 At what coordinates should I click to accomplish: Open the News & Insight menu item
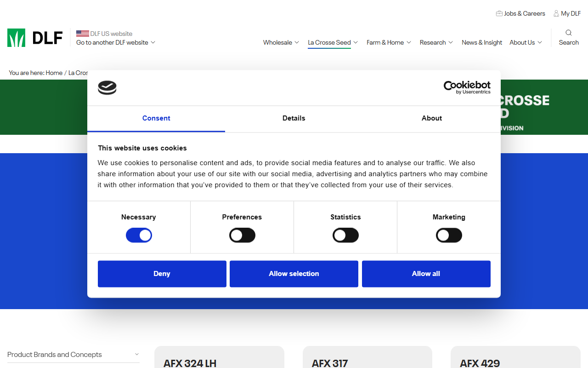482,42
